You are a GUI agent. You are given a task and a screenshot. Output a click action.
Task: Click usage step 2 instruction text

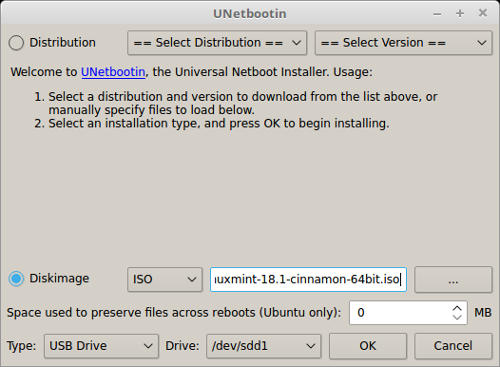click(212, 123)
